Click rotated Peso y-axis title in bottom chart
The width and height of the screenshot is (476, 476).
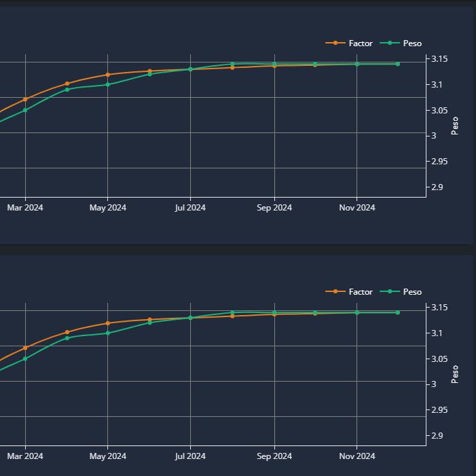[x=455, y=375]
